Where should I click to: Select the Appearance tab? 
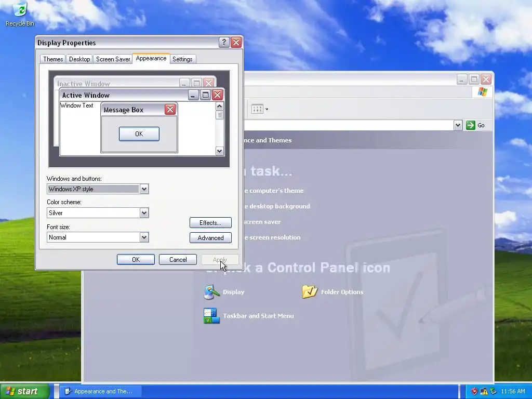(x=151, y=58)
